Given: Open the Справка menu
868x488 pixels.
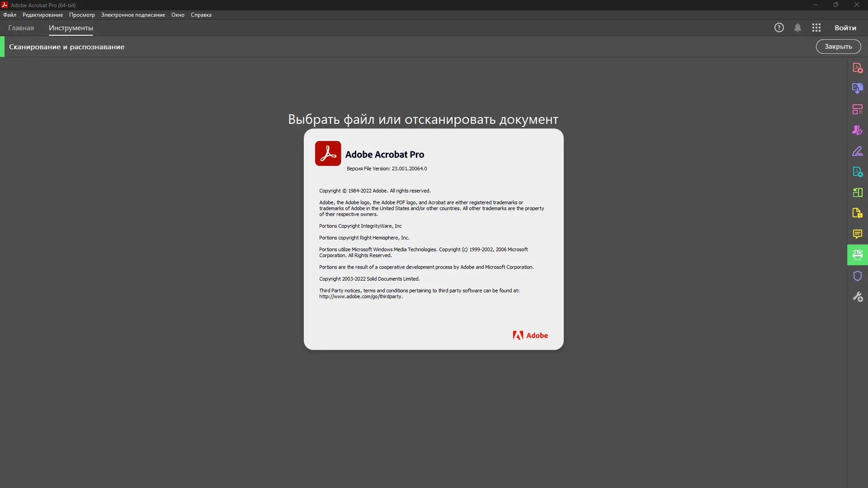Looking at the screenshot, I should tap(201, 15).
